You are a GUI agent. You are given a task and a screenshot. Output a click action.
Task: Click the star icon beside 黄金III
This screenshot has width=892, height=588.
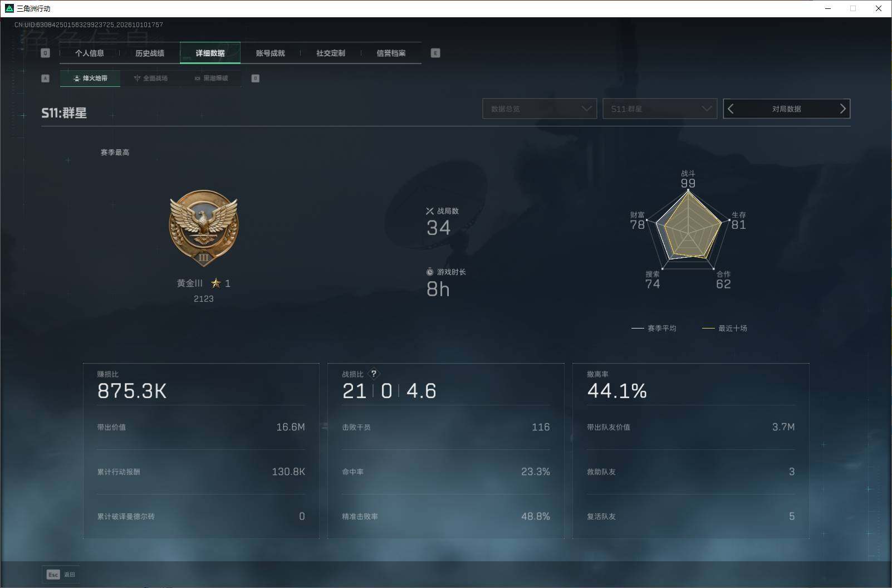[x=216, y=283]
